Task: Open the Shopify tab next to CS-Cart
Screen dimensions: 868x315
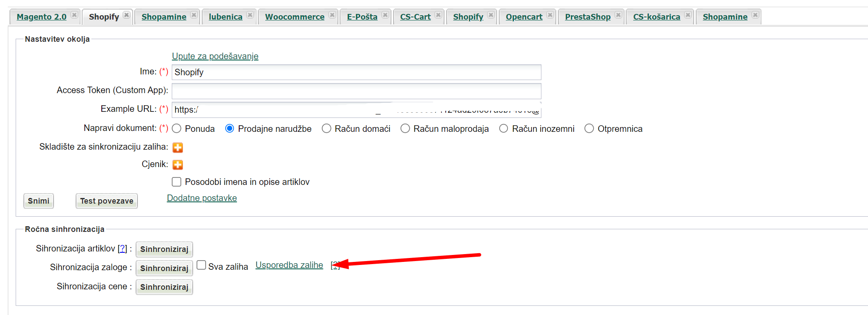Action: coord(468,17)
